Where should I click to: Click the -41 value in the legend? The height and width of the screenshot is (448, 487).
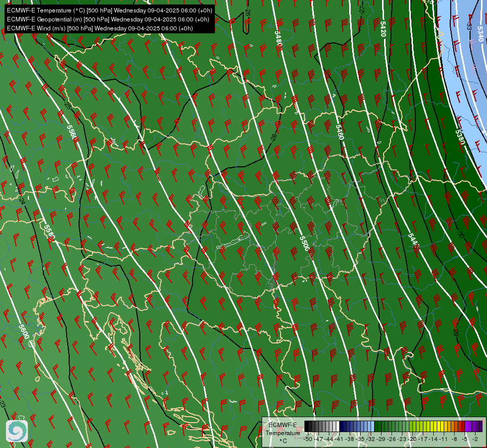coord(339,439)
